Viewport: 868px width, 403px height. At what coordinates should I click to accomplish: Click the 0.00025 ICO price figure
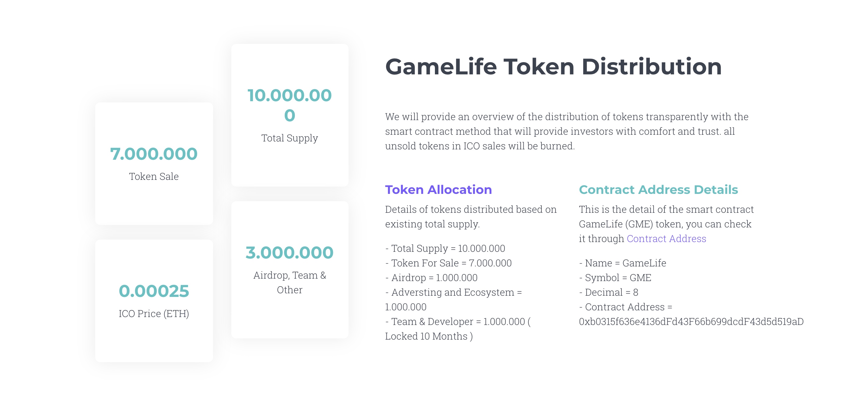click(x=154, y=291)
